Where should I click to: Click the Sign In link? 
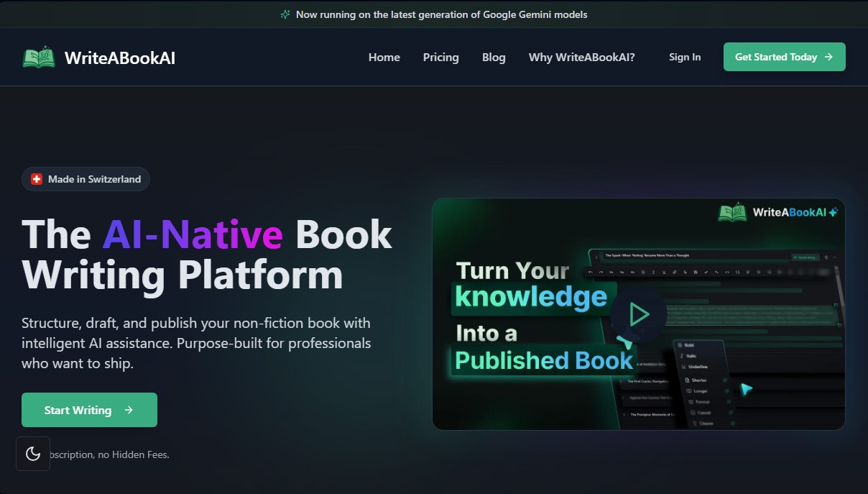pos(685,57)
